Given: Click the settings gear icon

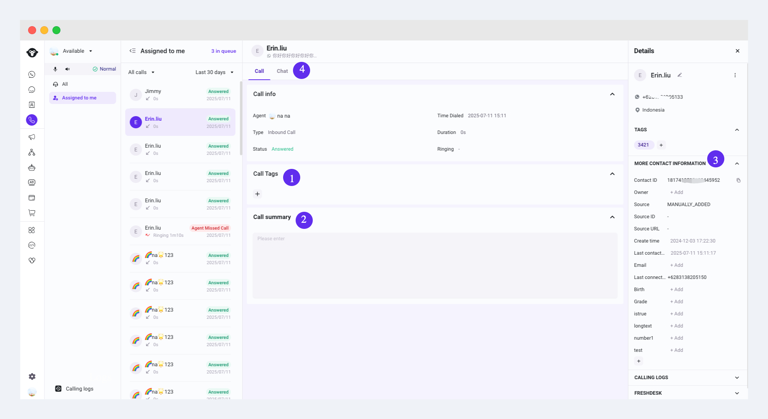Looking at the screenshot, I should (x=32, y=377).
